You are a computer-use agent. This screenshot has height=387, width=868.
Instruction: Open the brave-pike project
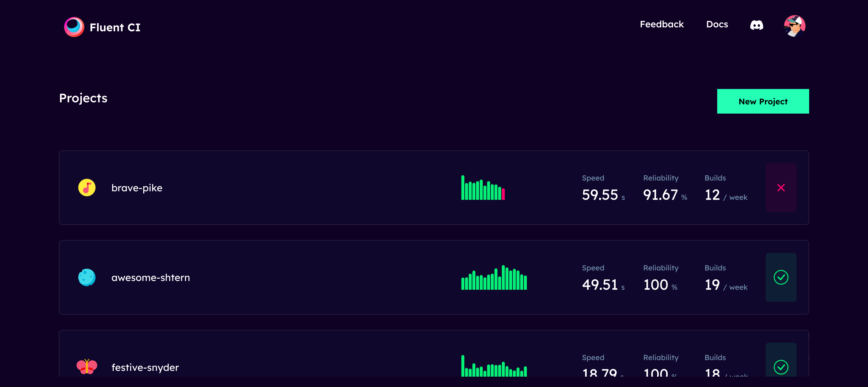(x=137, y=188)
